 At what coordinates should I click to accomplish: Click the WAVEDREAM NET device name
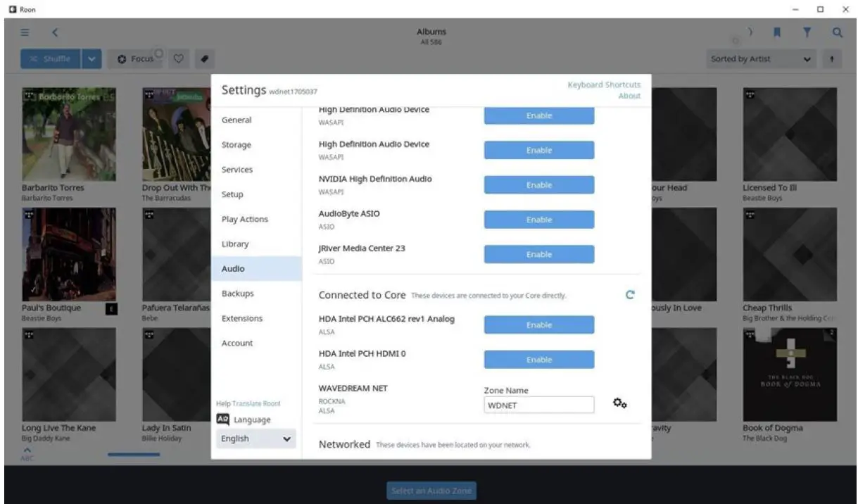pos(353,388)
